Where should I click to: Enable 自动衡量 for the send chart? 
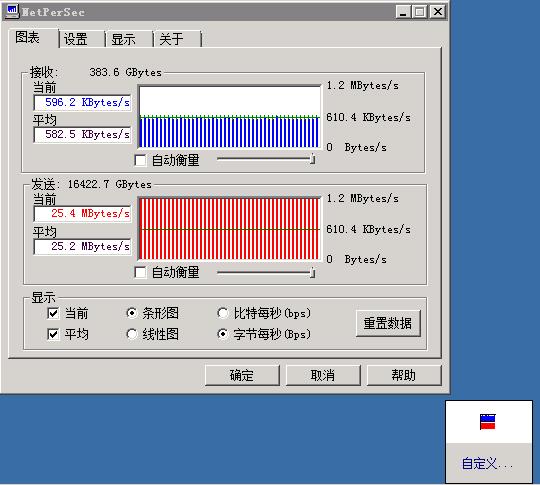140,272
